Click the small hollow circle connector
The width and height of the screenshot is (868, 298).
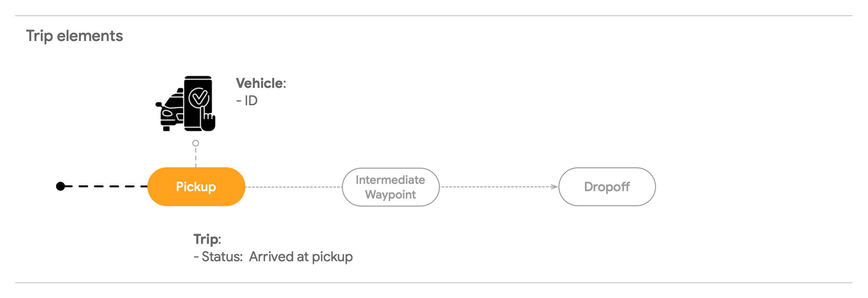pos(196,143)
